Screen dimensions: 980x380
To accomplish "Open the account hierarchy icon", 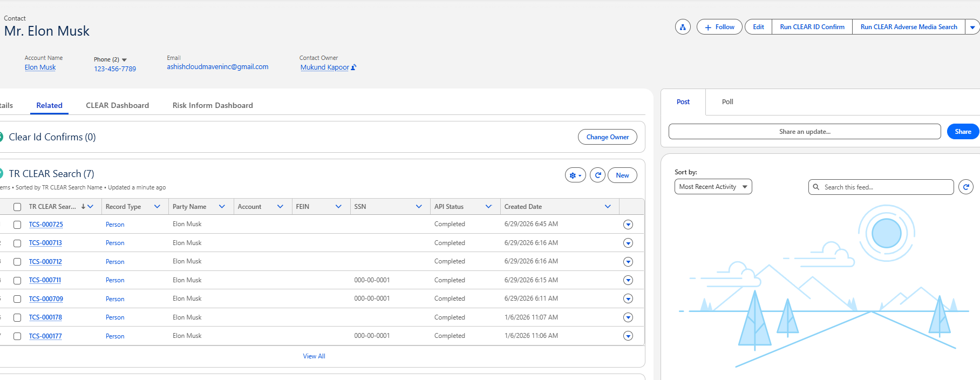I will pos(683,27).
